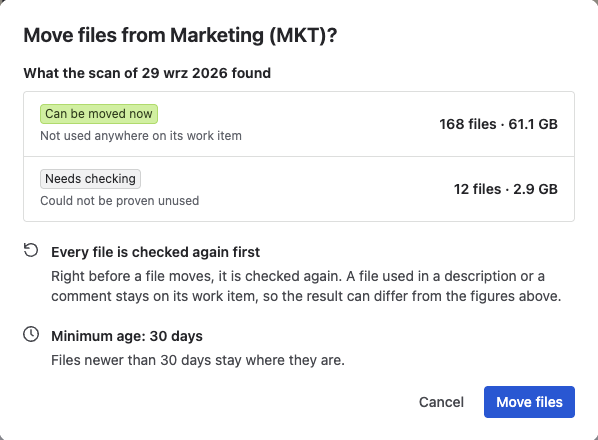Image resolution: width=598 pixels, height=440 pixels.
Task: Click the clock icon beside Minimum age
Action: coord(31,334)
